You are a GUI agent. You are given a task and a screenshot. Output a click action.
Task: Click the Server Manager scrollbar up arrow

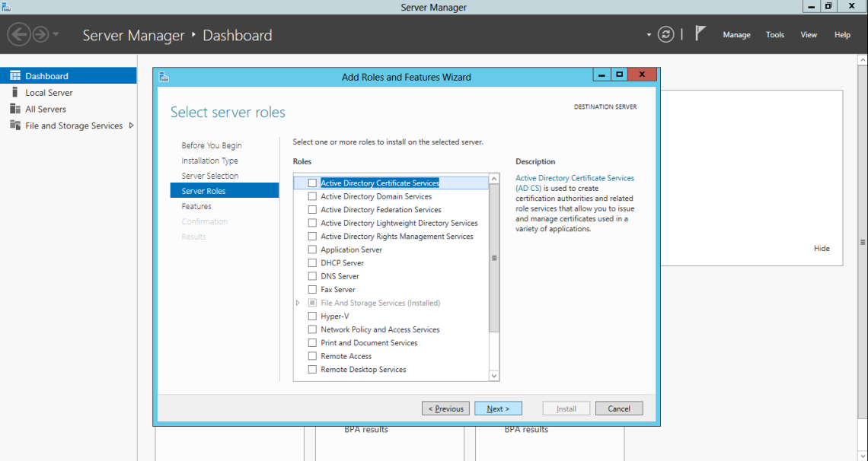[863, 59]
